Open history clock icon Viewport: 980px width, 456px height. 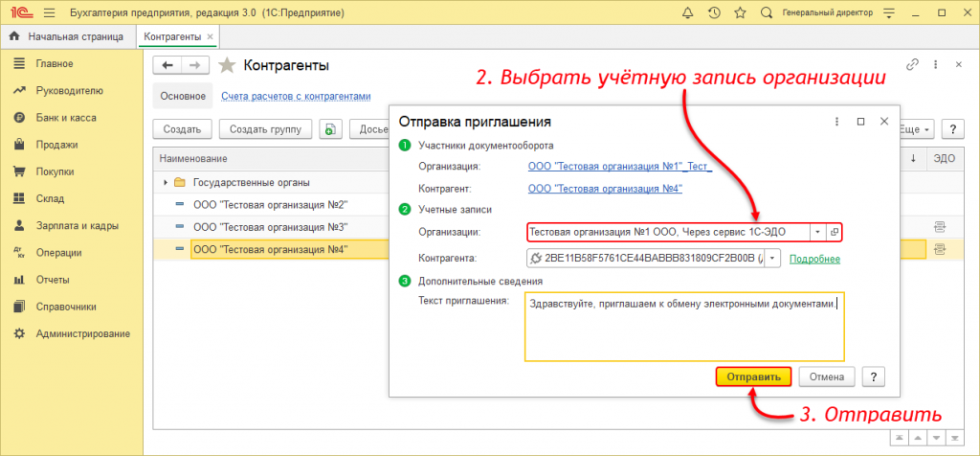click(x=714, y=13)
